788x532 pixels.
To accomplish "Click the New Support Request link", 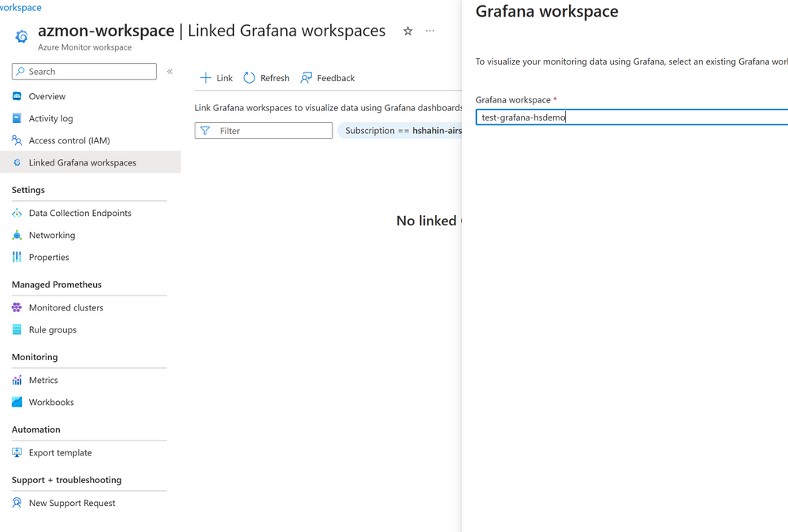I will point(71,503).
